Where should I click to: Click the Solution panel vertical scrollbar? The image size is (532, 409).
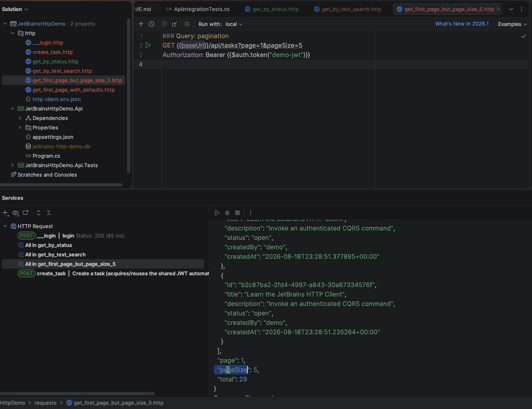pyautogui.click(x=129, y=96)
